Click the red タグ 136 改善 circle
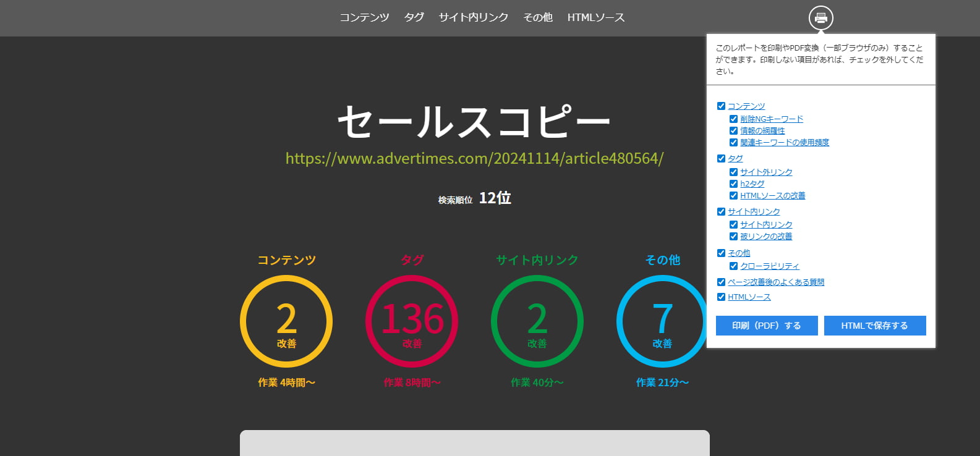The height and width of the screenshot is (456, 980). point(412,321)
